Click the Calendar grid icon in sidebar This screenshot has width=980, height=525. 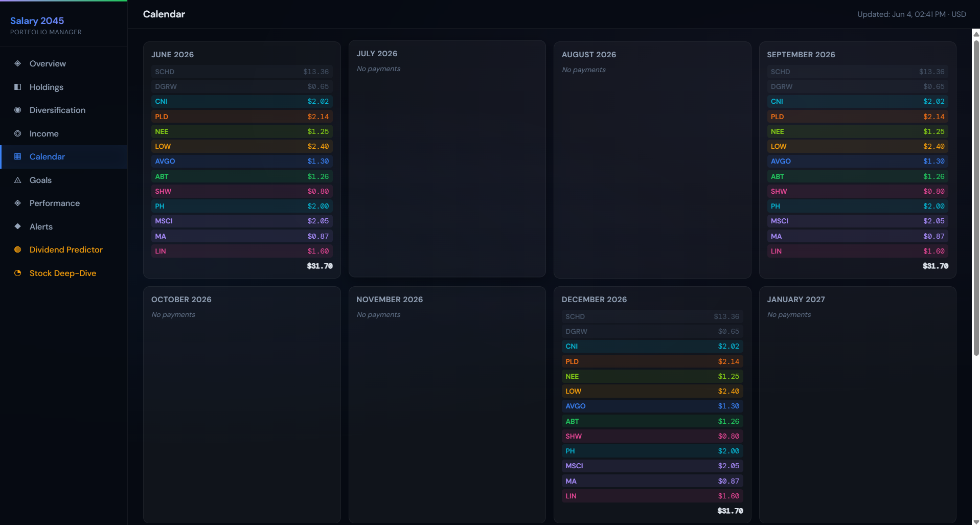18,156
